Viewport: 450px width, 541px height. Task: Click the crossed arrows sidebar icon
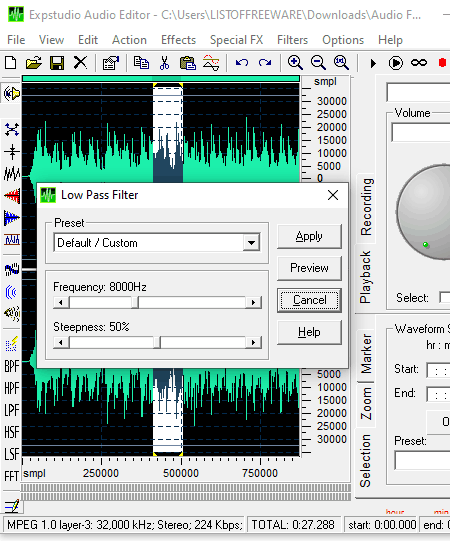point(12,130)
